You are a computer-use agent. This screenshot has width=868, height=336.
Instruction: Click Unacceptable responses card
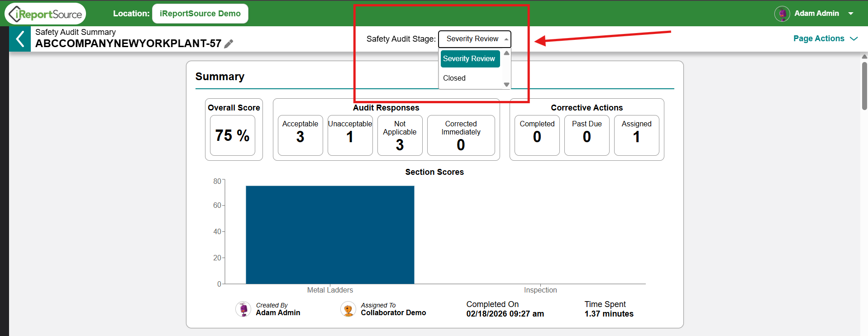tap(350, 135)
